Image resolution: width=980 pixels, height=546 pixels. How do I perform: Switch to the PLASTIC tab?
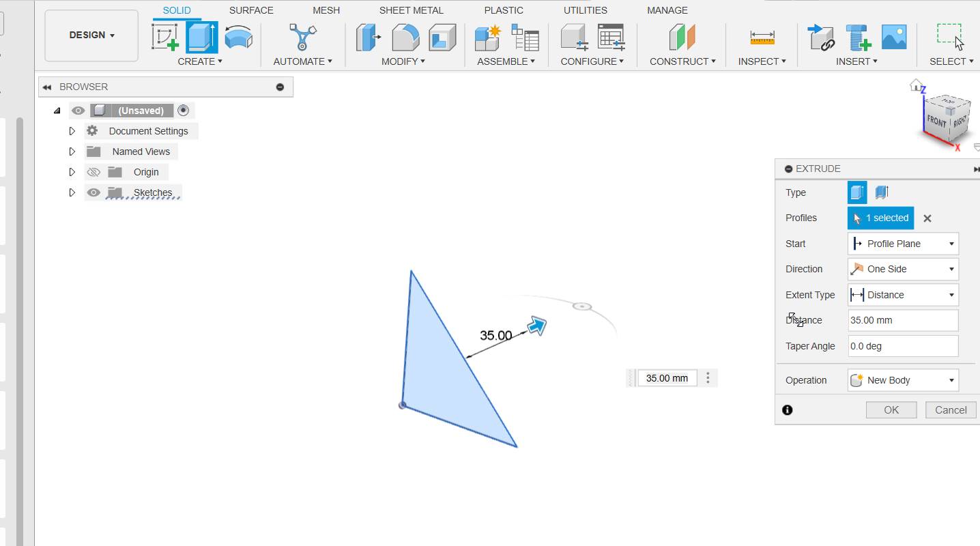click(504, 10)
